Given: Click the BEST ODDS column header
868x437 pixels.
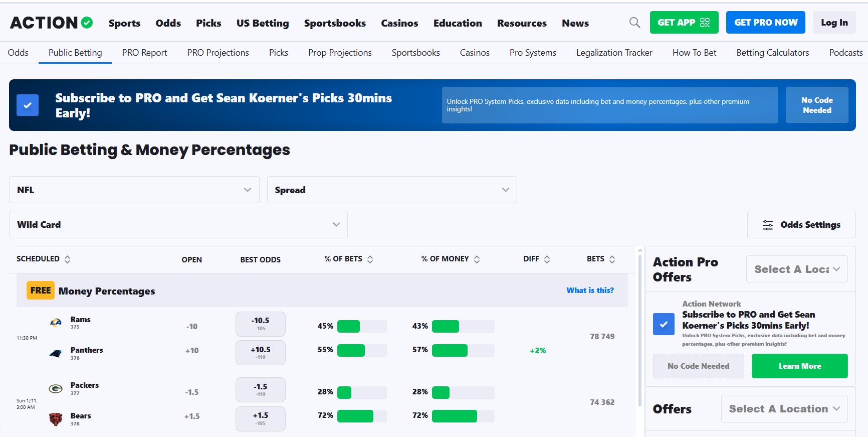Looking at the screenshot, I should pos(260,259).
